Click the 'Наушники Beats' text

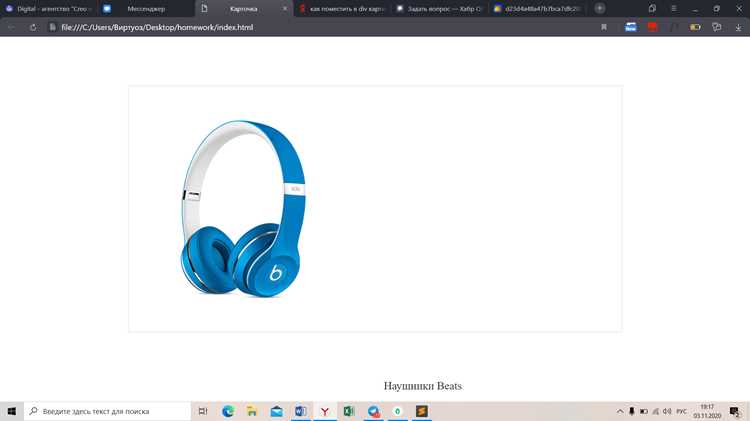click(x=423, y=386)
